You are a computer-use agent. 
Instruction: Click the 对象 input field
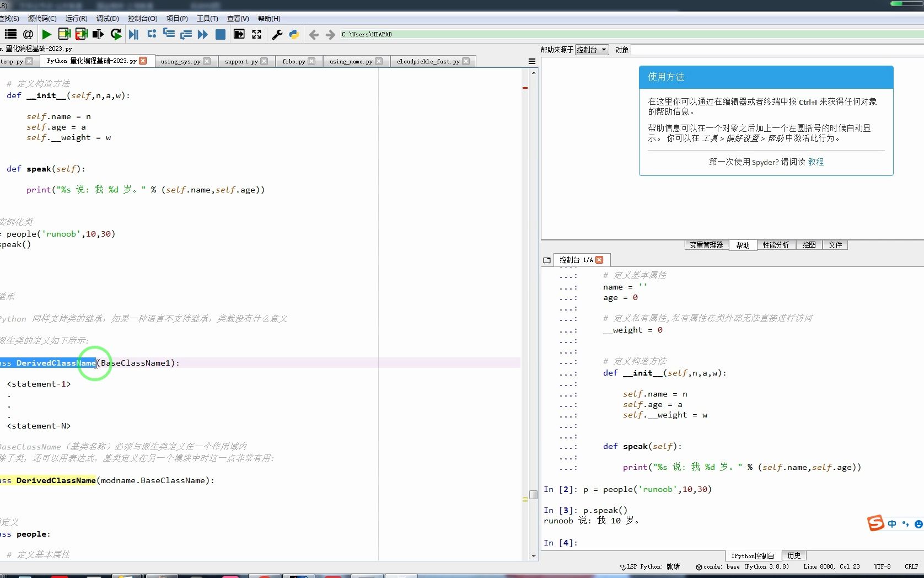[x=777, y=50]
